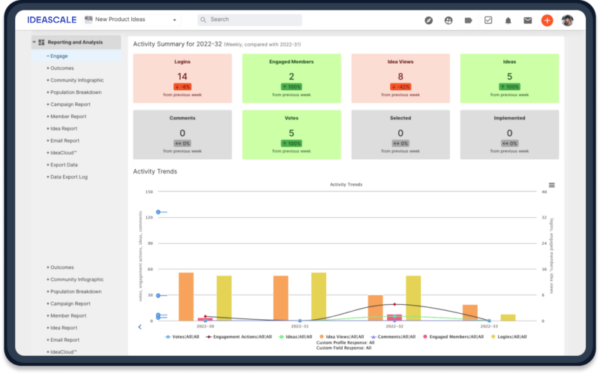Collapse the Reporting and Analysis section

34,42
